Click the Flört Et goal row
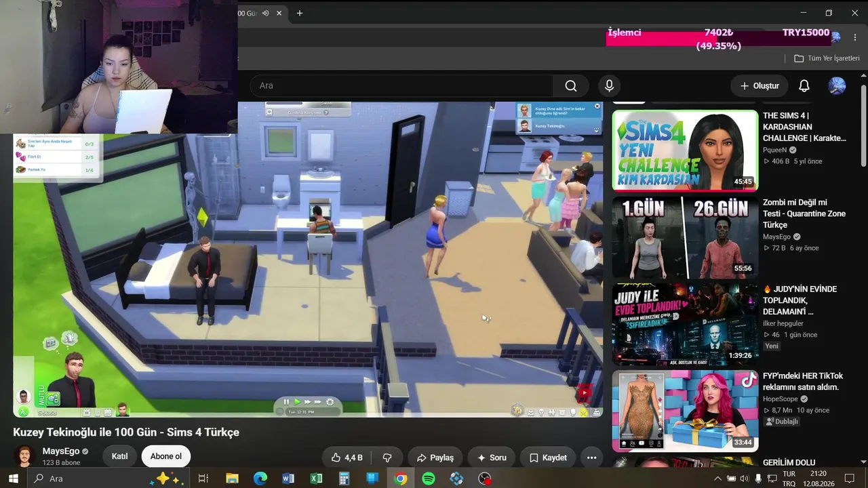868x488 pixels. point(56,157)
